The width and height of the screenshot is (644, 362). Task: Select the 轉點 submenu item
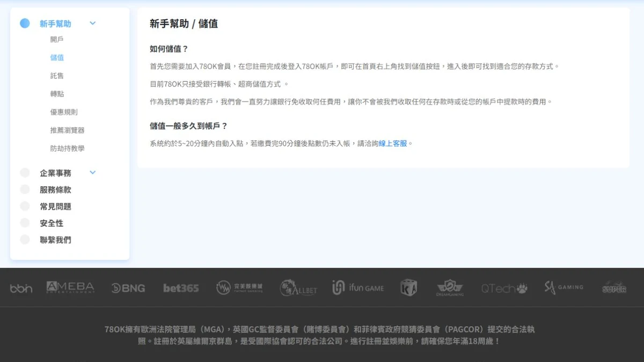click(57, 94)
